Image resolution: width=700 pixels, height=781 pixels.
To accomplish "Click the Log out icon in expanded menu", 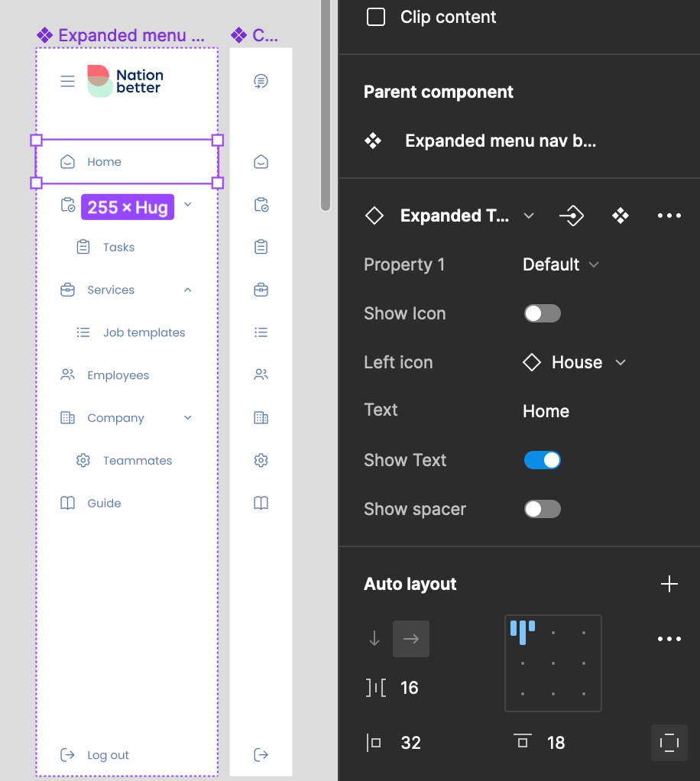I will pos(68,755).
